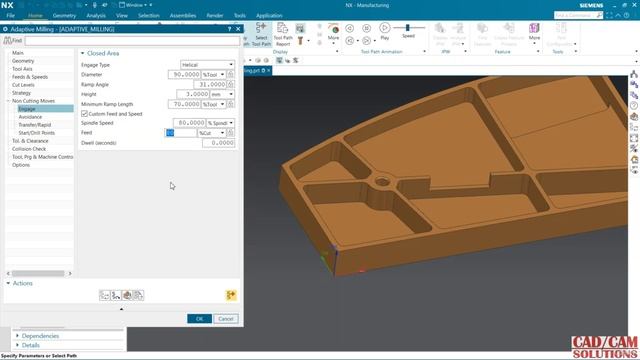
Task: Click the Ramp Angle value field
Action: pos(210,84)
